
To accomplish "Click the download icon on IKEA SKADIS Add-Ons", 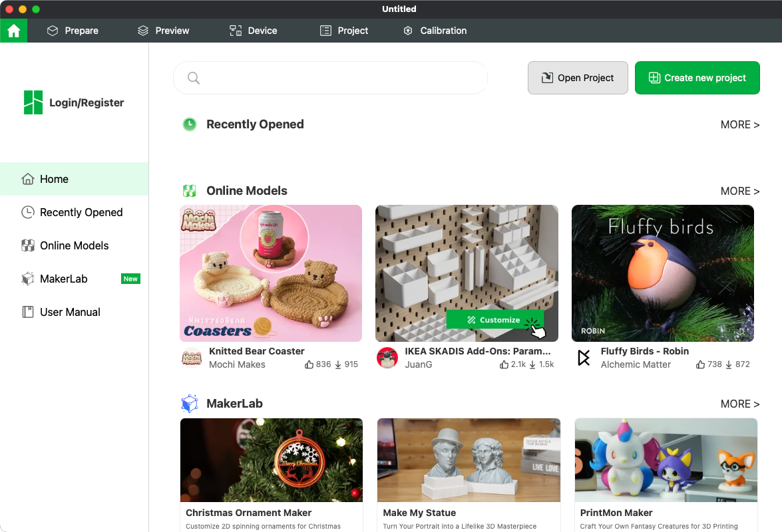I will (532, 364).
